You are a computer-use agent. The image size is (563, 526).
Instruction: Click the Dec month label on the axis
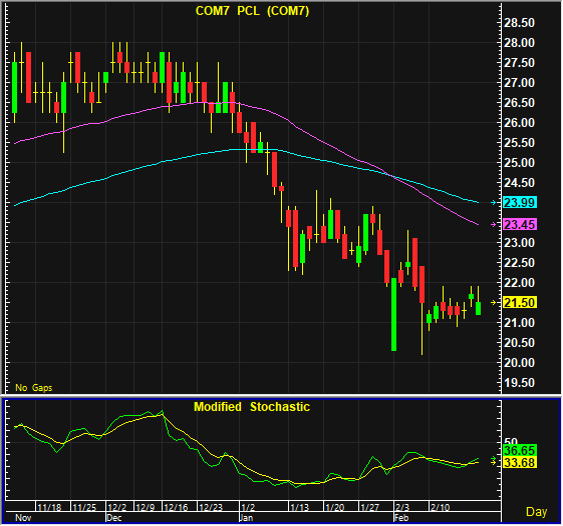point(114,518)
